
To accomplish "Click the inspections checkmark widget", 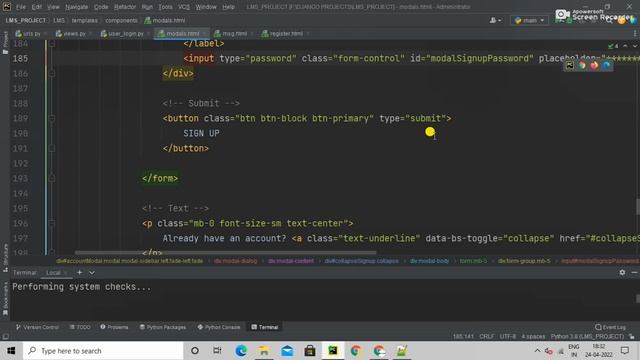I will click(613, 46).
